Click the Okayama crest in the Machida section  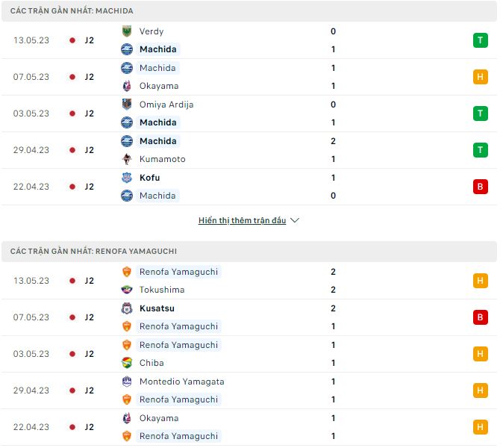(x=127, y=86)
